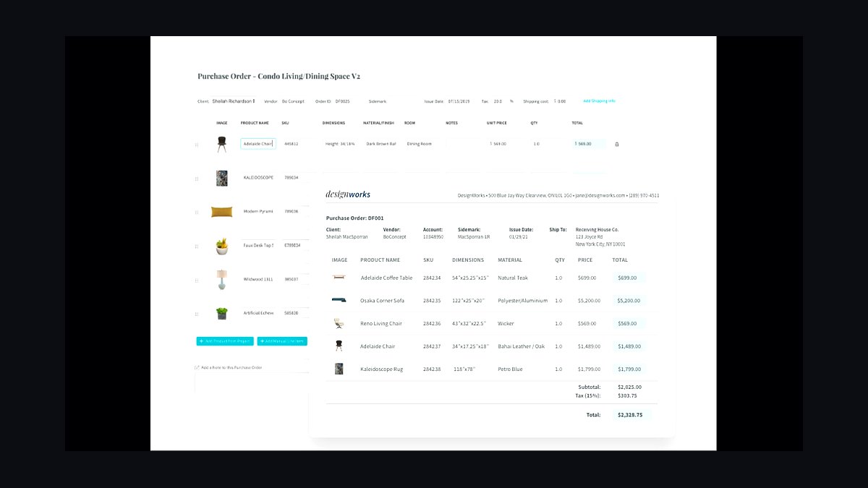The width and height of the screenshot is (868, 488).
Task: Edit the Adelaide Chair product name field
Action: (258, 144)
